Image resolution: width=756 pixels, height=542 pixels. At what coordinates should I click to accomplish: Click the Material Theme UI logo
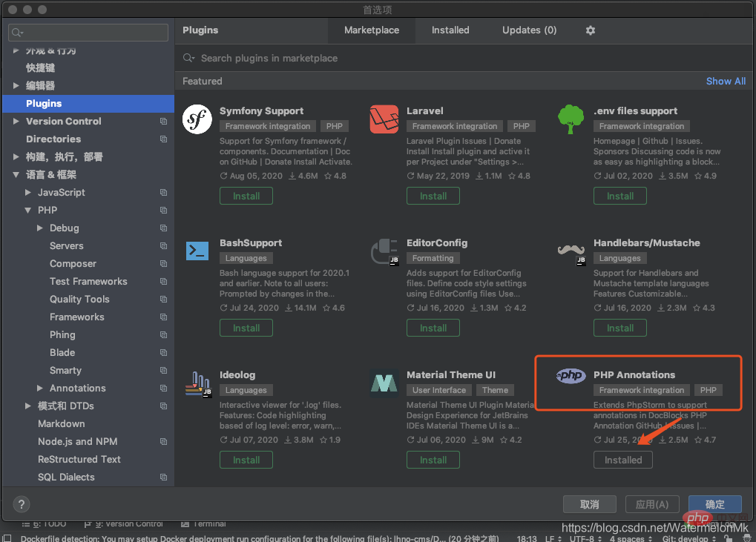point(384,383)
